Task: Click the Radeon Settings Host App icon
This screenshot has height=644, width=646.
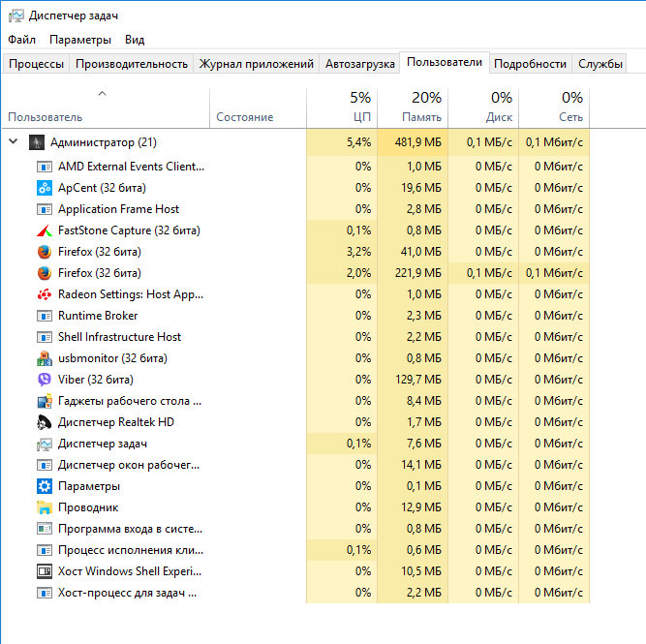Action: point(45,294)
